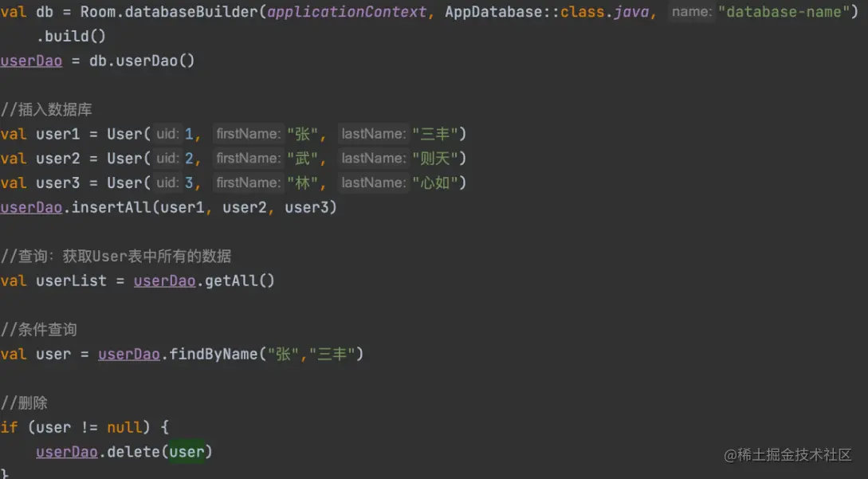Select the applicationContext argument
The width and height of the screenshot is (868, 479).
(347, 12)
